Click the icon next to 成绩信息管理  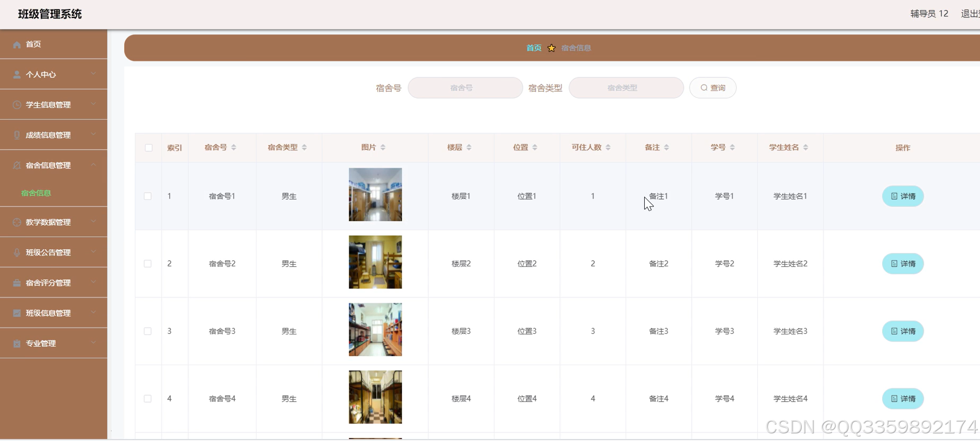(17, 135)
